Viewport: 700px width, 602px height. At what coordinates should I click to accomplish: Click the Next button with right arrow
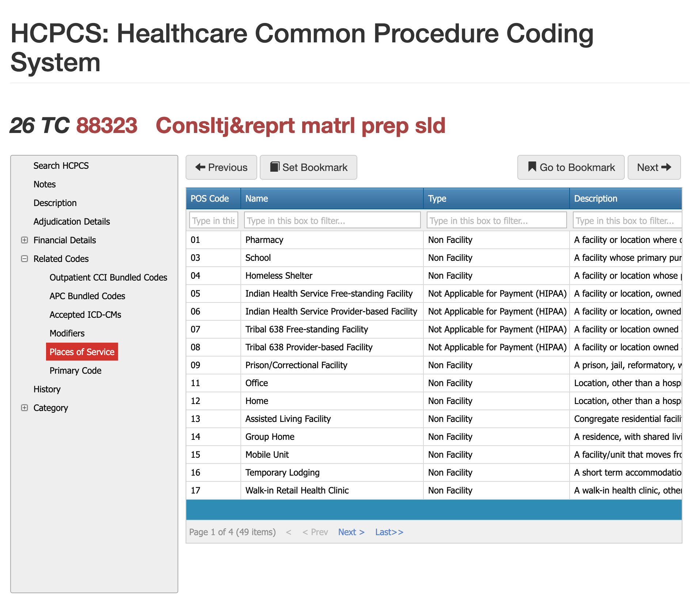[x=654, y=167]
